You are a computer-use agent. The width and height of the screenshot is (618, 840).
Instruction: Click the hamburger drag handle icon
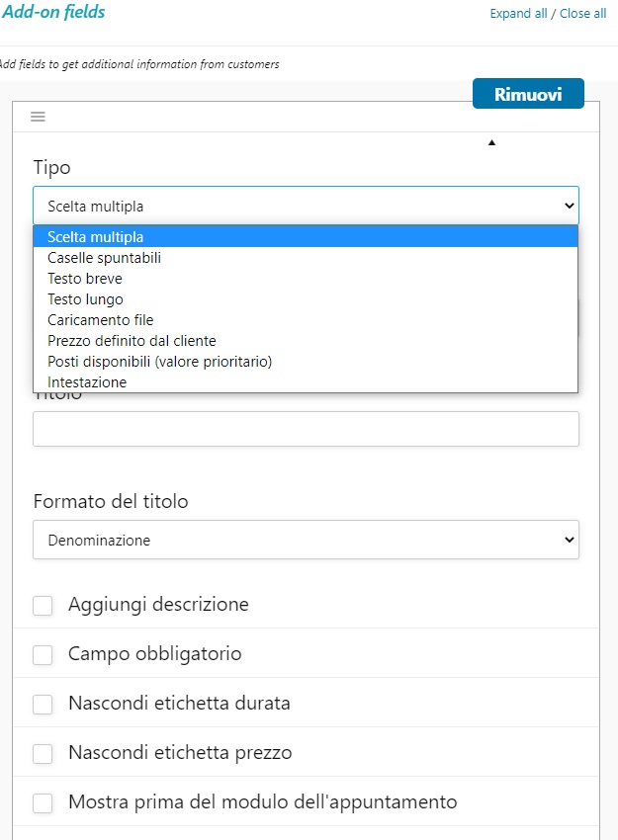(38, 117)
